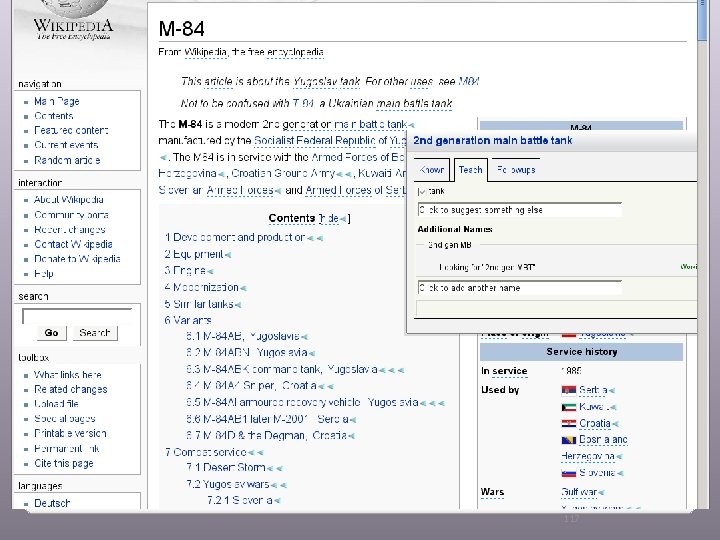
Task: Click arrow marker after '3 Engine' contents entry
Action: point(210,271)
